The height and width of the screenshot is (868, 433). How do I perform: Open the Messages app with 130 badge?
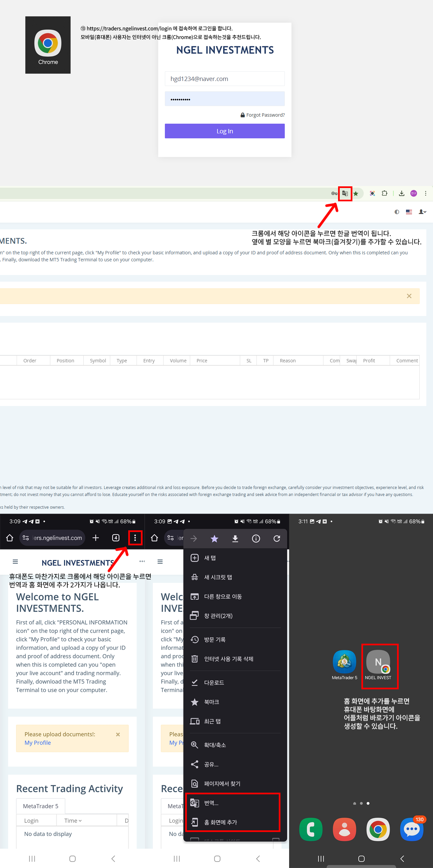tap(412, 829)
